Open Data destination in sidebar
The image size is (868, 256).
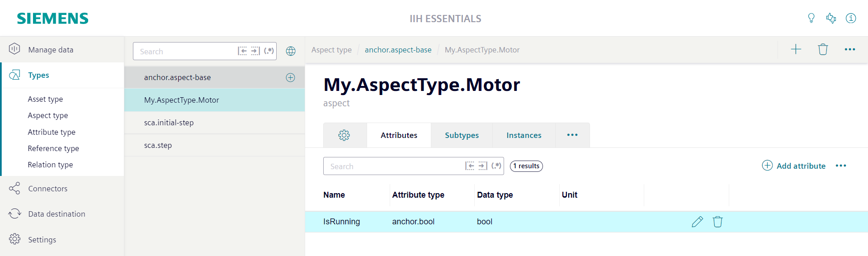tap(62, 214)
